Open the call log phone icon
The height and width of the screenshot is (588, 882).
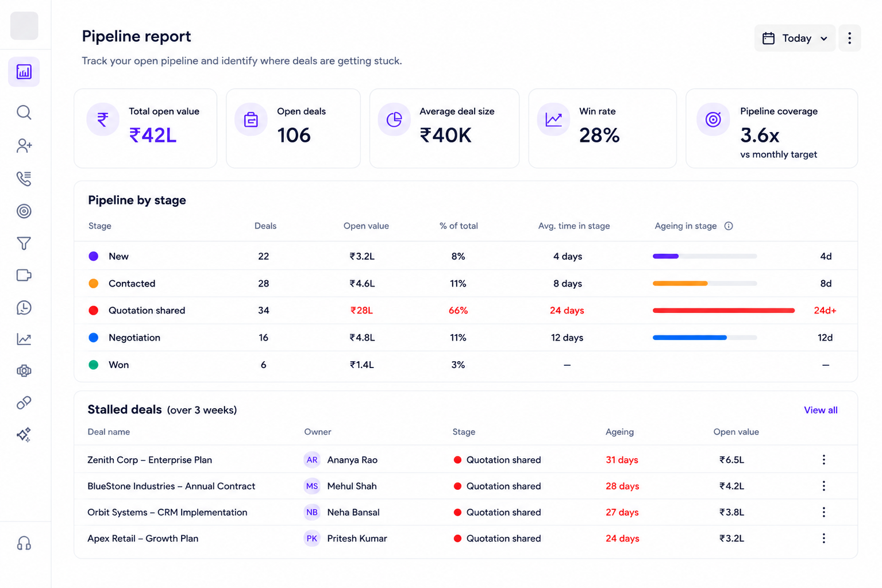point(24,179)
